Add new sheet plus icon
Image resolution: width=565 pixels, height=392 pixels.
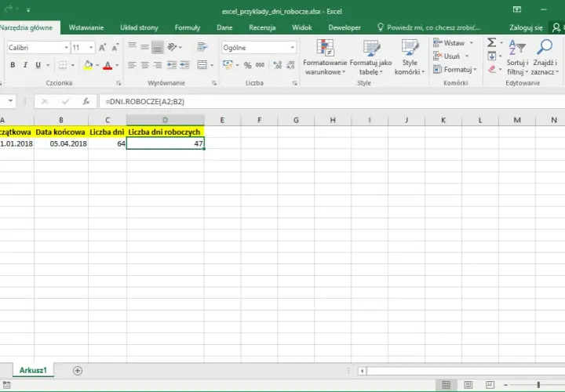point(78,370)
